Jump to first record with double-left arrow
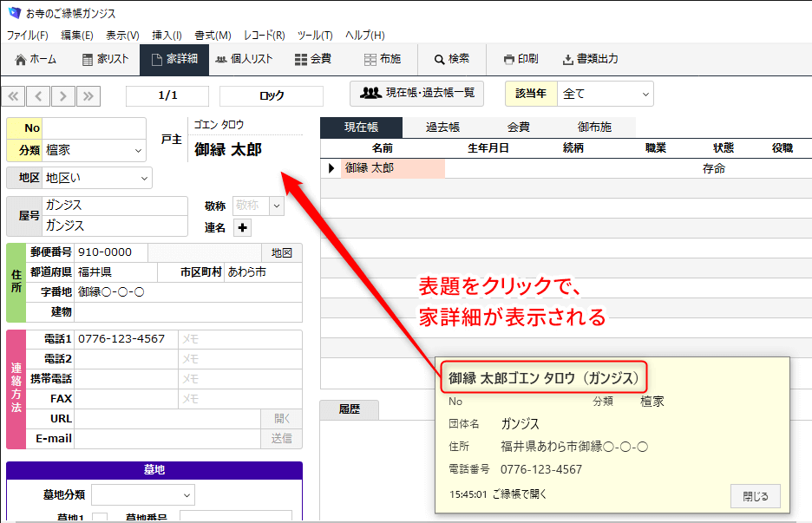 (14, 95)
